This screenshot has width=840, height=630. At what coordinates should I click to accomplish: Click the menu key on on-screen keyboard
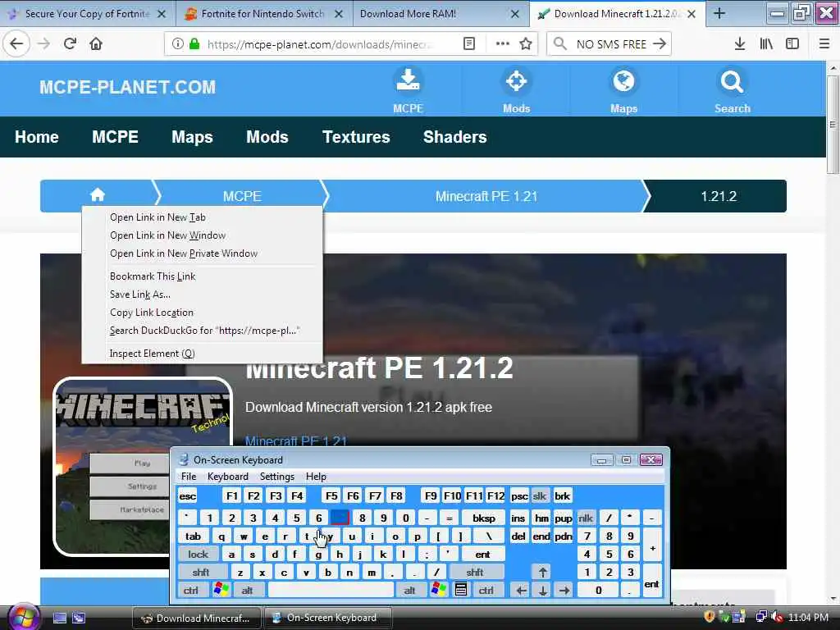click(461, 590)
